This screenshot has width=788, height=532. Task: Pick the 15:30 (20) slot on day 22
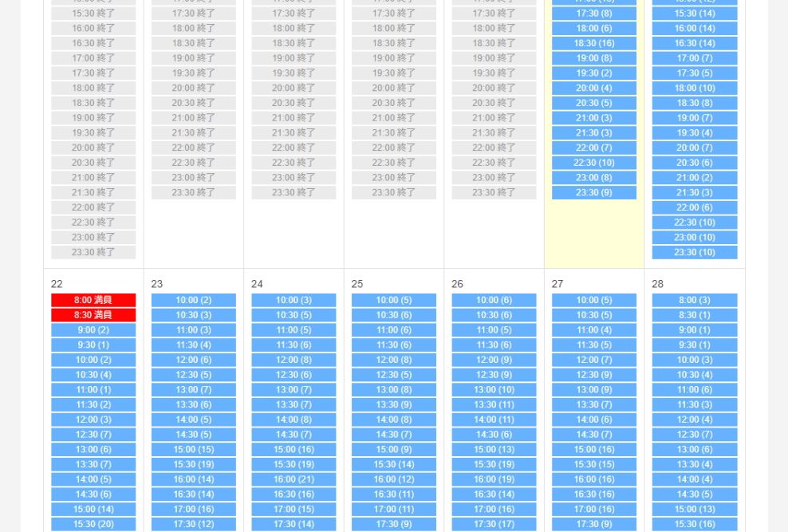[x=93, y=524]
